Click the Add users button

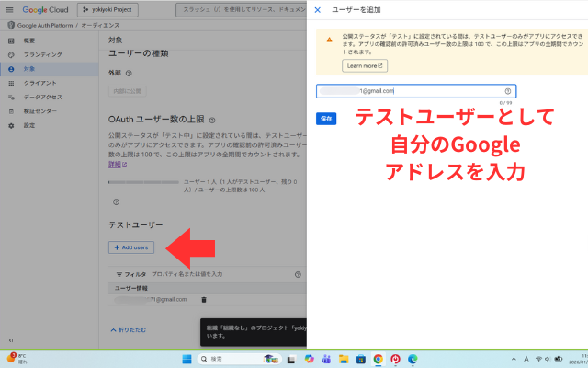tap(130, 247)
